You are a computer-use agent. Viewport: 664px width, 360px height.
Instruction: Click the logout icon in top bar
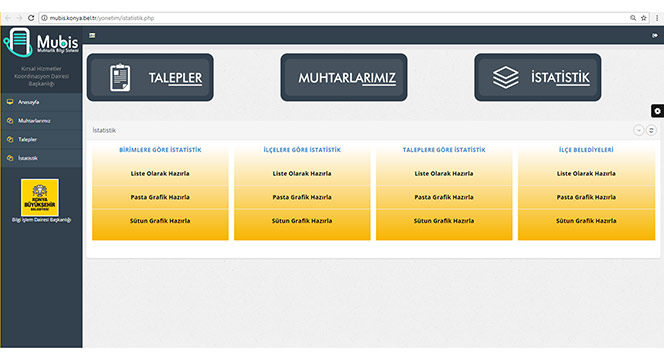(x=655, y=36)
